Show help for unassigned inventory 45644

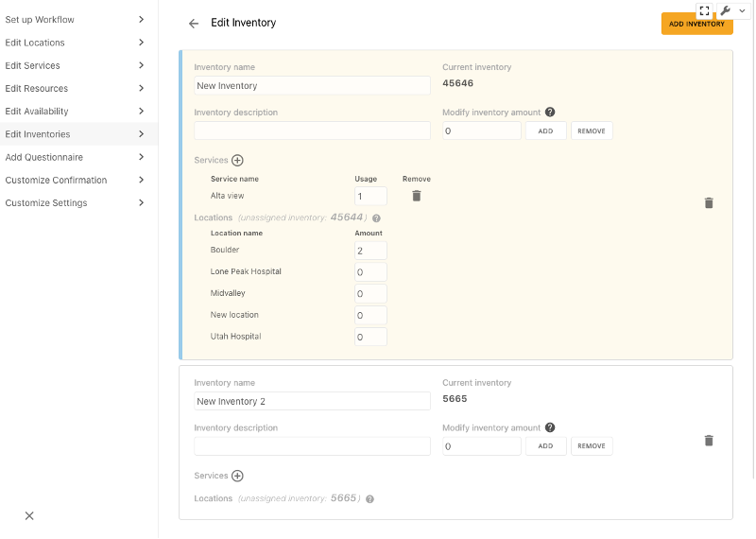tap(376, 218)
